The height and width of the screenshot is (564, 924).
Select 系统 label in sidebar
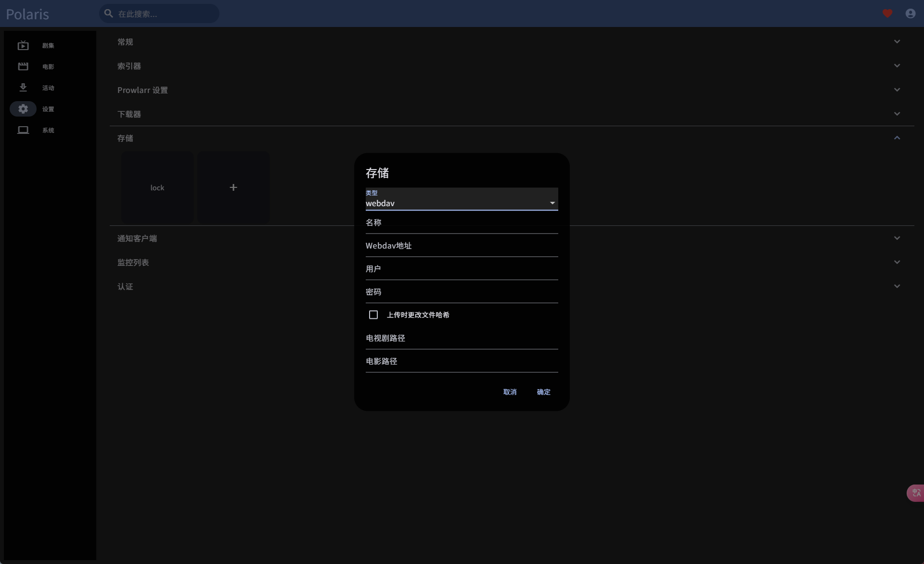pos(48,131)
